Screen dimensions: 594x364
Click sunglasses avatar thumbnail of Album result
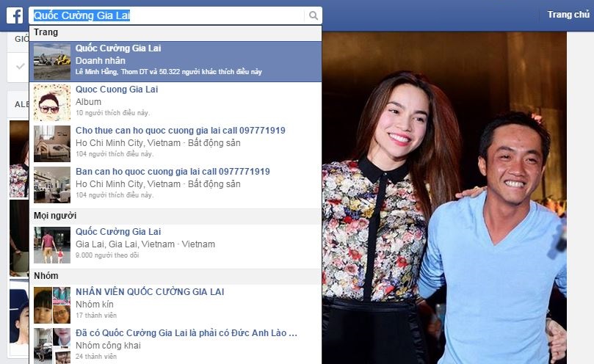[52, 103]
